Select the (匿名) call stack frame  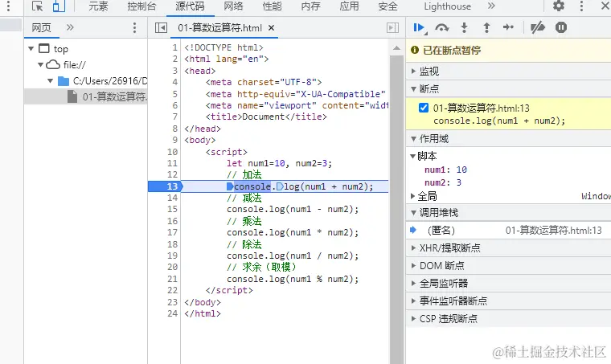pos(508,231)
